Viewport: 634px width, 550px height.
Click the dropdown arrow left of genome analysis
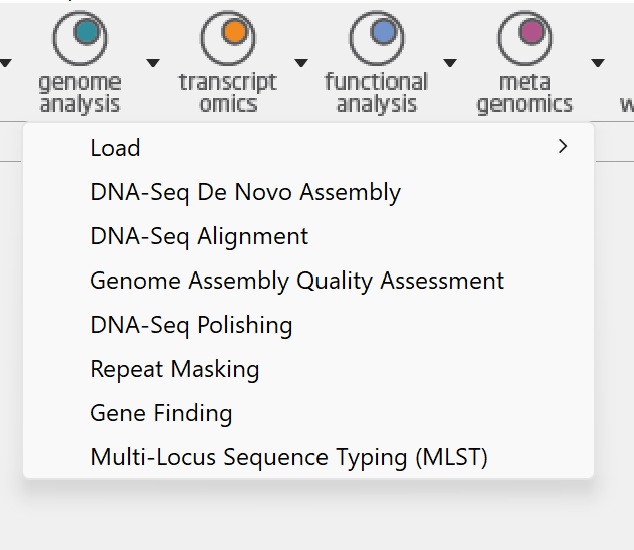[5, 63]
